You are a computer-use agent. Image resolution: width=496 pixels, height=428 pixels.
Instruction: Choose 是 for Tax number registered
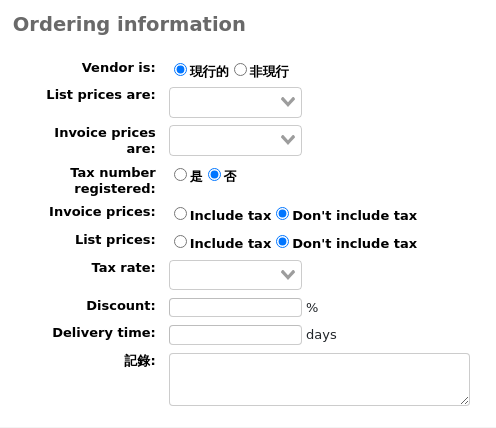point(180,175)
